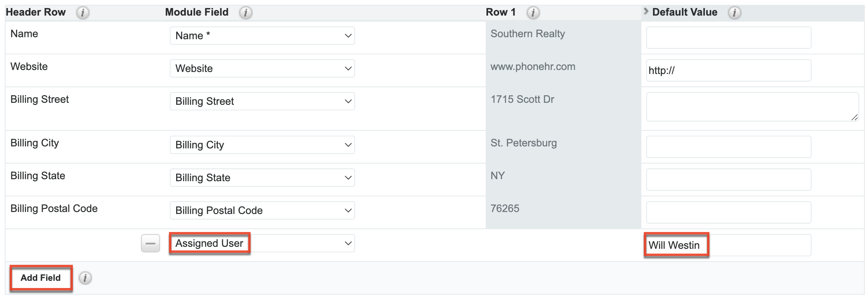This screenshot has width=868, height=296.
Task: Click info icon next to Add Field
Action: coord(85,278)
